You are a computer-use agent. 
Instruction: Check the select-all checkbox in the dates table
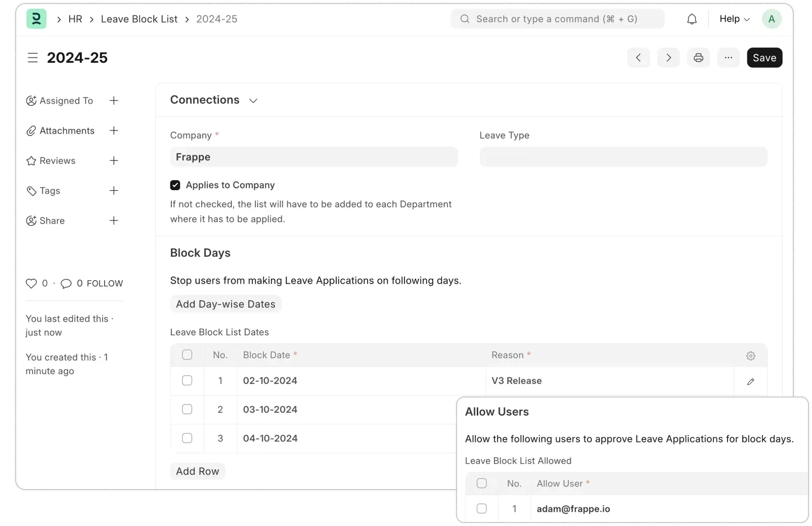188,355
